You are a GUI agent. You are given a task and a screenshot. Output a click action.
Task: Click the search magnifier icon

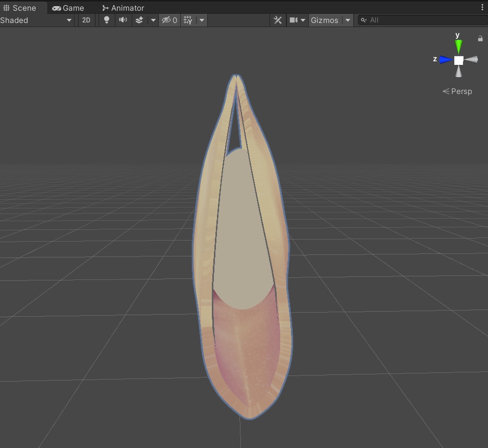[363, 20]
